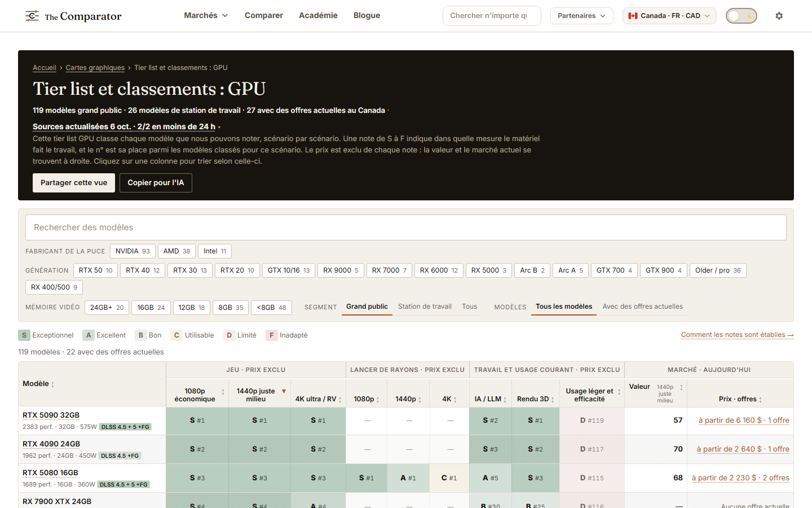Filter by RX 9000 generation
Image resolution: width=812 pixels, height=508 pixels.
[341, 270]
